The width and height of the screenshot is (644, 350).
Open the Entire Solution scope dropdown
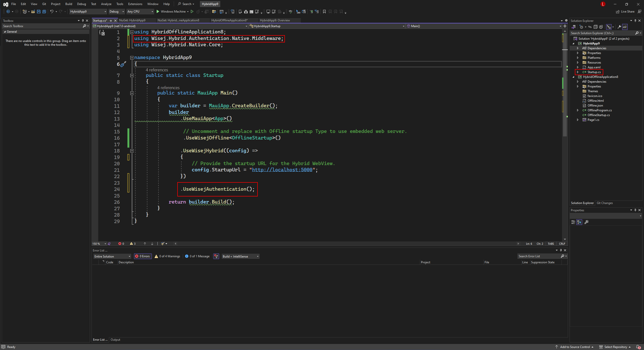point(112,256)
